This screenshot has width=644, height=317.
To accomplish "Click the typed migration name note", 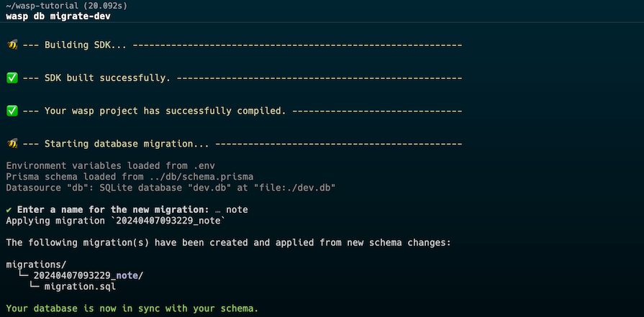I will click(x=237, y=210).
